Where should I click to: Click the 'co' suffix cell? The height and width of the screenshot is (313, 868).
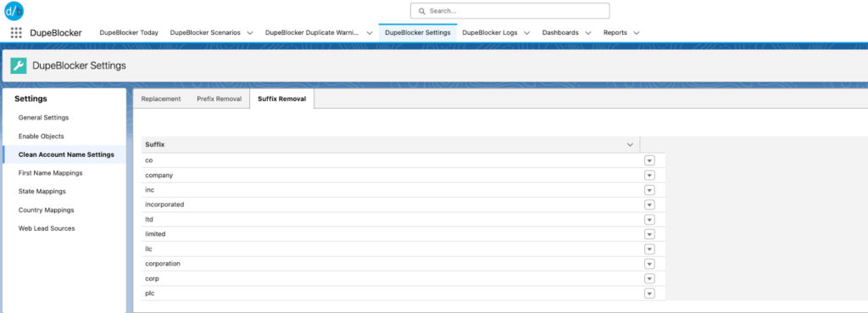point(390,160)
